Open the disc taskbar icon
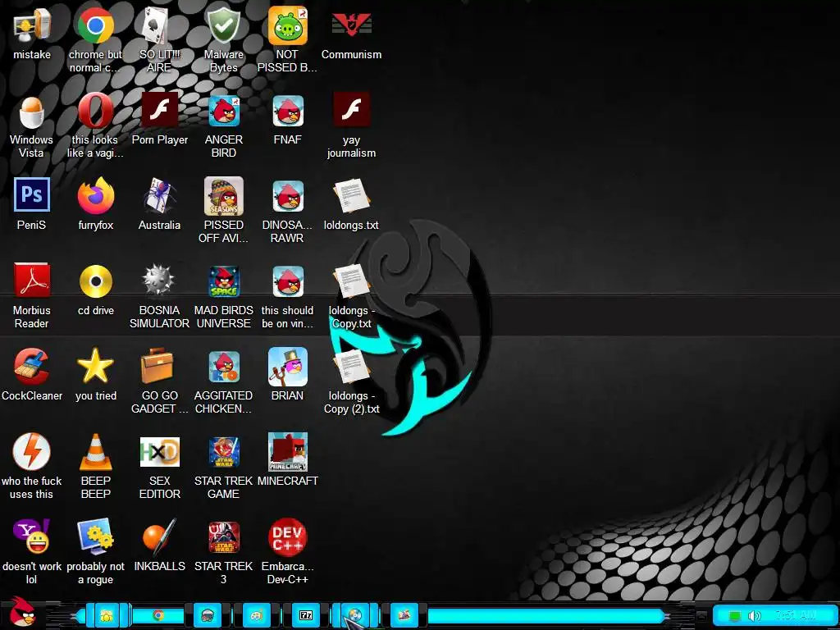840x630 pixels. 355,615
